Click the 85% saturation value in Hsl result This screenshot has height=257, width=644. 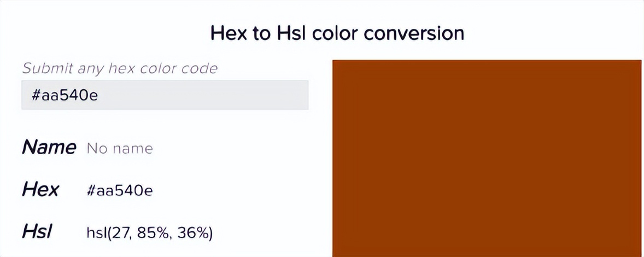153,233
